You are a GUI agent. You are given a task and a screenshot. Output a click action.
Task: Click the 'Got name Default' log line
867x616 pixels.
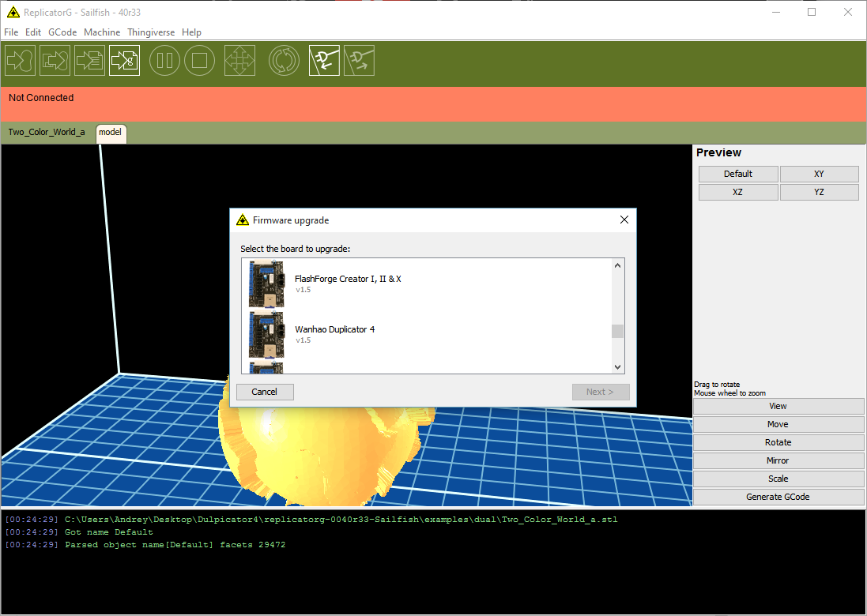pyautogui.click(x=78, y=532)
